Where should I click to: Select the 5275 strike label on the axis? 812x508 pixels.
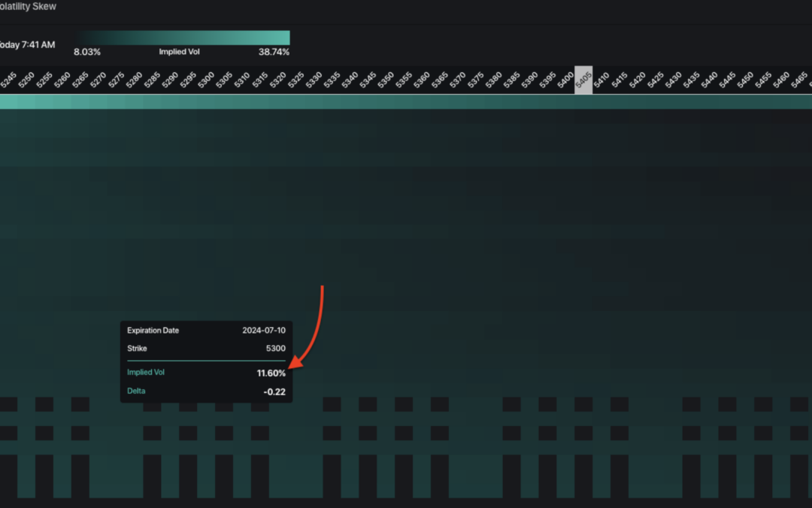[116, 80]
